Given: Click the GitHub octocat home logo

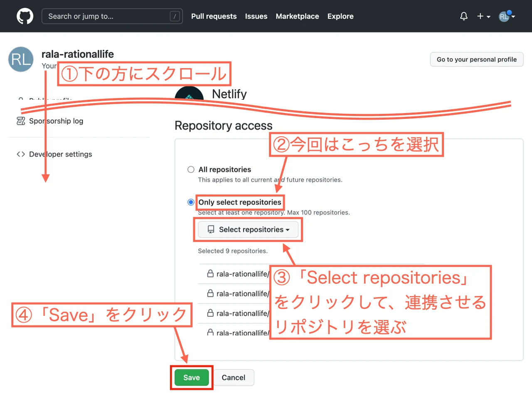Looking at the screenshot, I should [x=25, y=16].
